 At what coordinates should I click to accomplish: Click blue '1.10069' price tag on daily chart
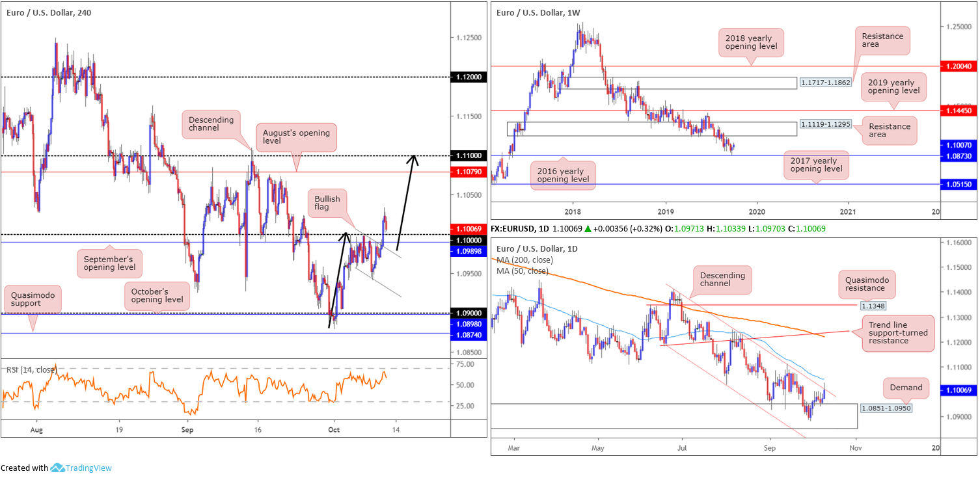(x=959, y=390)
